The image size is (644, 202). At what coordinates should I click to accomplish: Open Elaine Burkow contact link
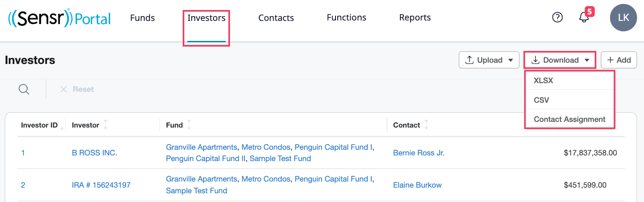pyautogui.click(x=417, y=185)
